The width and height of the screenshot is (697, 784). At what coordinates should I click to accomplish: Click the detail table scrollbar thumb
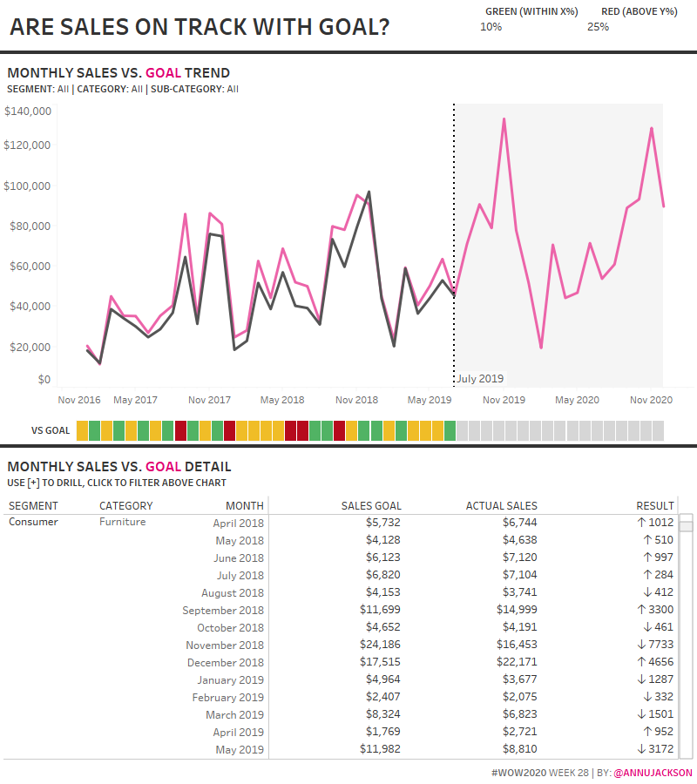687,524
